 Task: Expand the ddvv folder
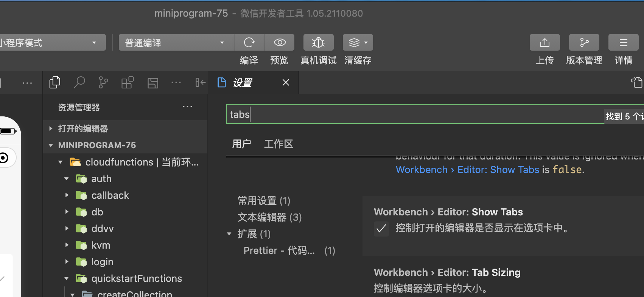coord(67,229)
